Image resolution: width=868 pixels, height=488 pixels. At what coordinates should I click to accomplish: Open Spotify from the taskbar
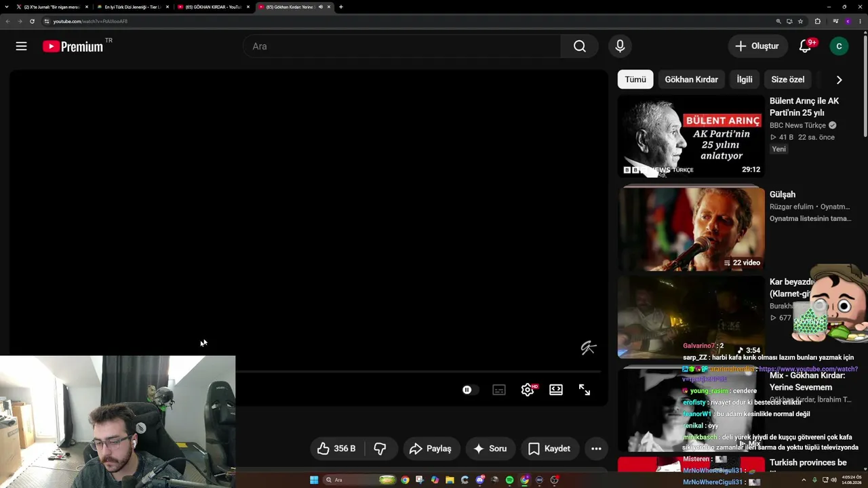[x=509, y=480]
